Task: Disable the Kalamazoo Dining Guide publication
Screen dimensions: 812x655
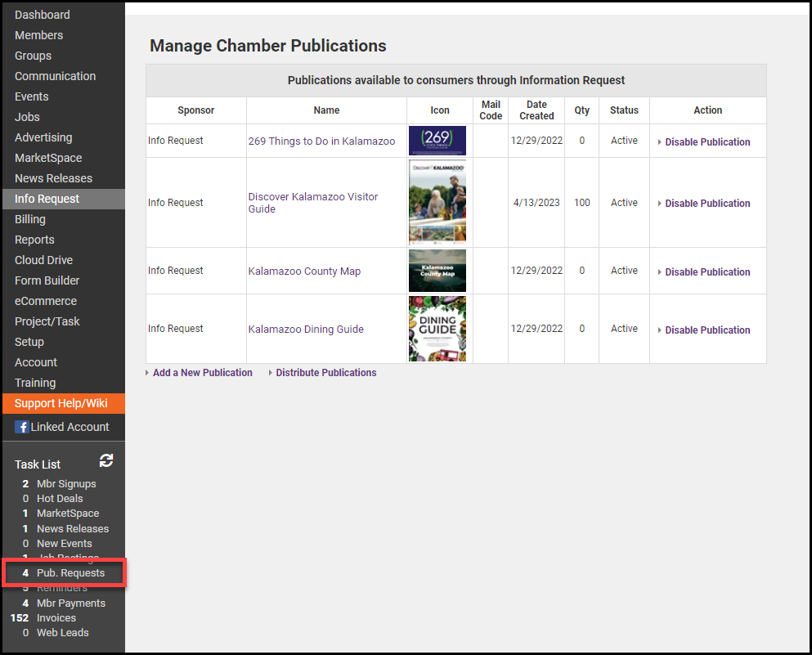Action: coord(707,330)
